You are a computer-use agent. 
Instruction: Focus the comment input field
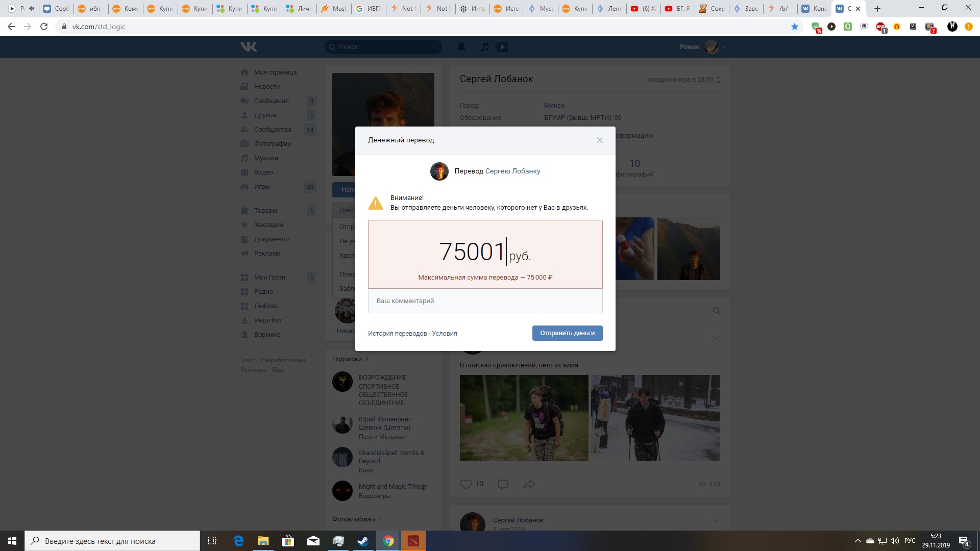click(x=485, y=301)
